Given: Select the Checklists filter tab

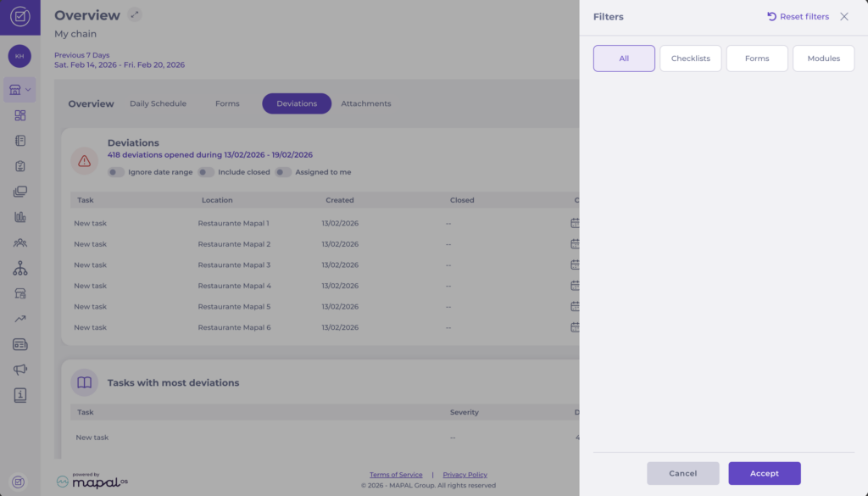Looking at the screenshot, I should click(x=690, y=59).
